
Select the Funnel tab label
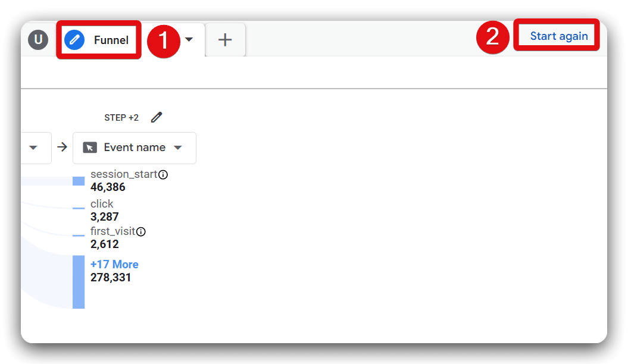coord(111,40)
